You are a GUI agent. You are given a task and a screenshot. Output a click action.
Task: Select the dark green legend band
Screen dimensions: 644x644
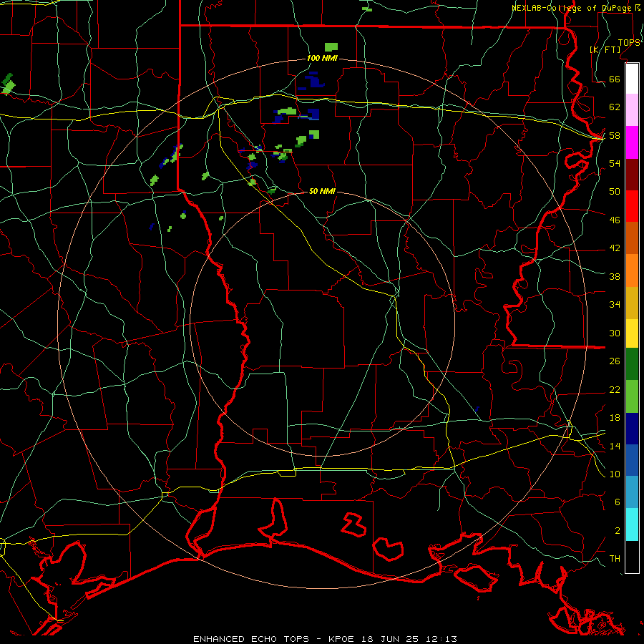click(x=632, y=364)
